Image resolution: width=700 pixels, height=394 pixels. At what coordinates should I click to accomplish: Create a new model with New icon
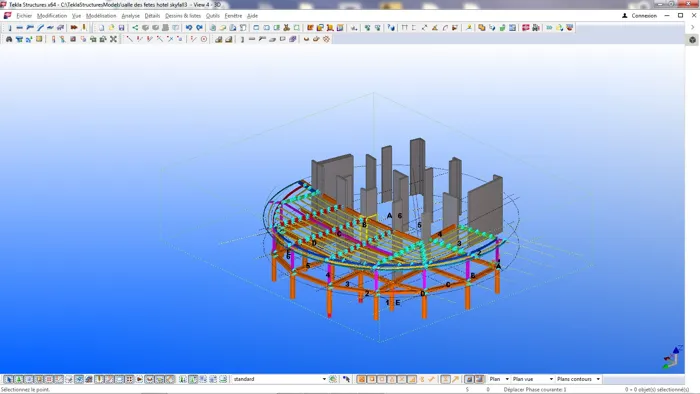tap(101, 28)
